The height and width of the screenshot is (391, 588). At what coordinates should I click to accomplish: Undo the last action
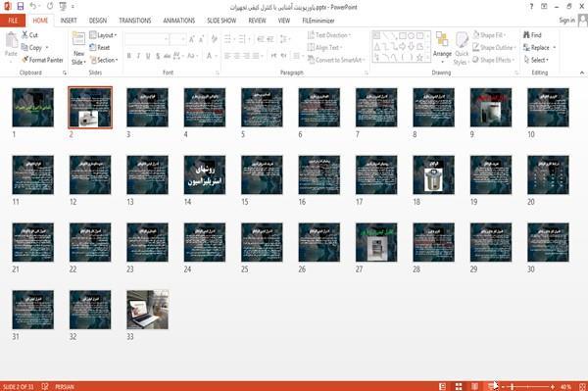click(x=33, y=7)
